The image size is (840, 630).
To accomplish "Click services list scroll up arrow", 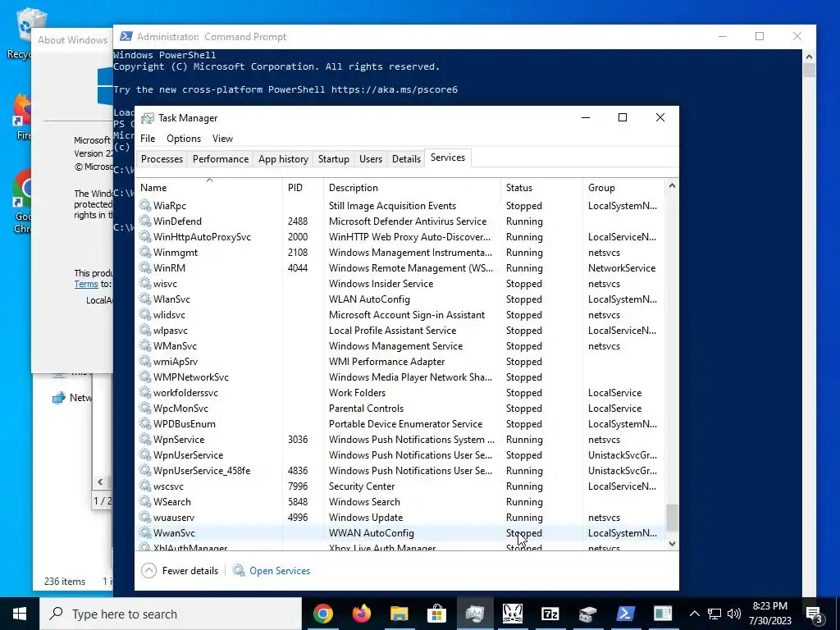I will [672, 185].
